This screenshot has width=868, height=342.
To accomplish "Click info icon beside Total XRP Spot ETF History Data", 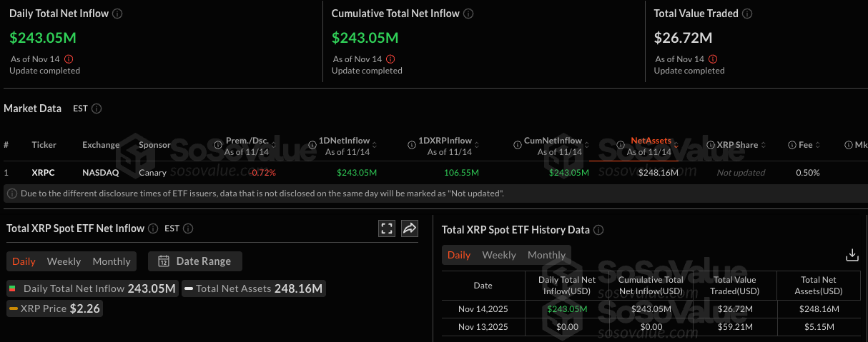I will (598, 230).
